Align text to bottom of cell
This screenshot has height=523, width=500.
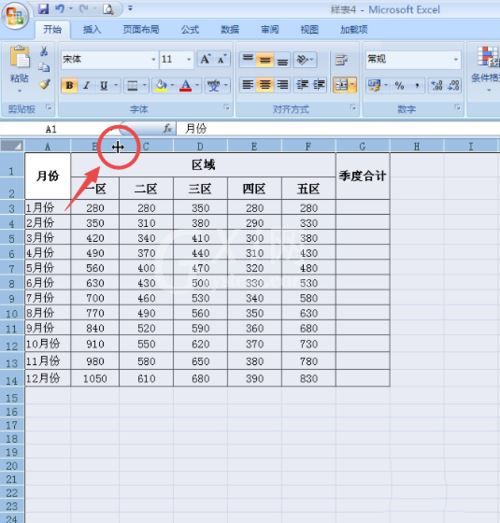(282, 60)
